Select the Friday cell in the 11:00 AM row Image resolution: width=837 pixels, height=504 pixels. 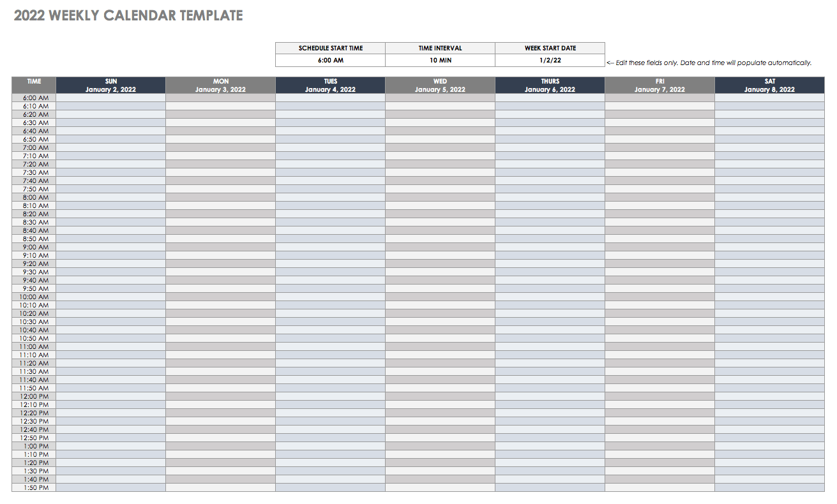click(x=660, y=346)
